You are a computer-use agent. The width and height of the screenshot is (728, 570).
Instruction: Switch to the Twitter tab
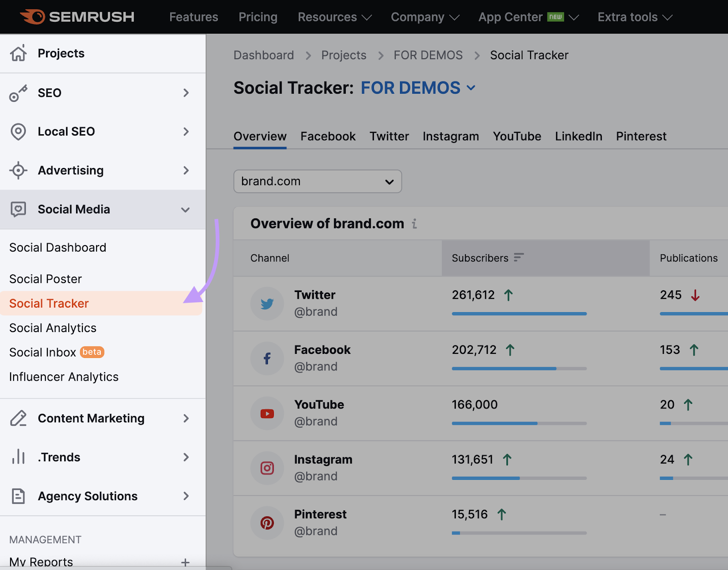point(389,136)
